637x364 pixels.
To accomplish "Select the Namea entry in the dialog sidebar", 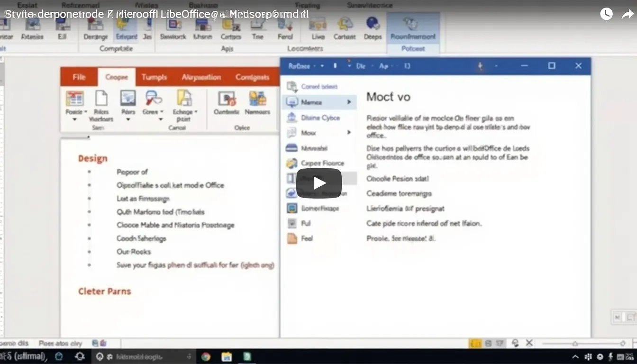I will click(x=313, y=102).
